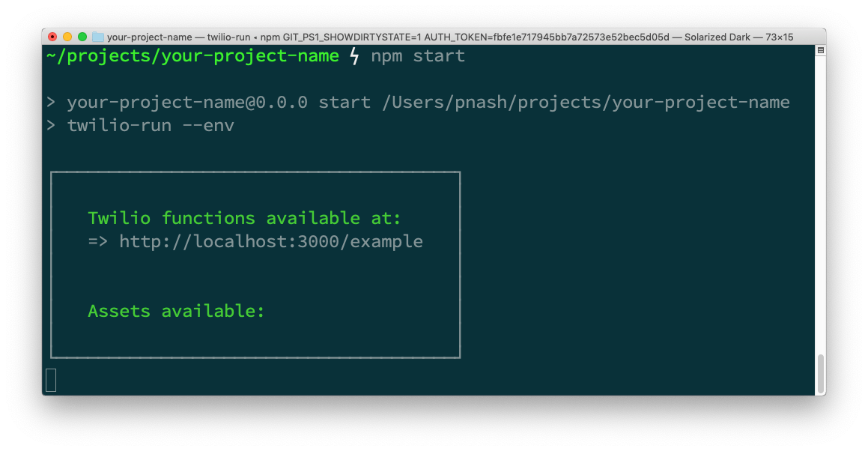Open the http://localhost:3000/example link
The width and height of the screenshot is (868, 451).
tap(271, 241)
